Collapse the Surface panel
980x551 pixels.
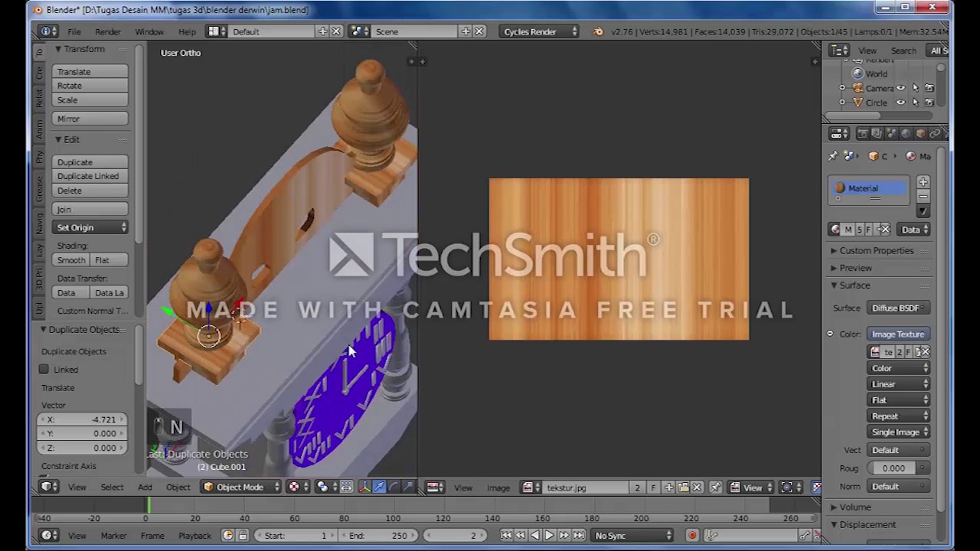point(854,285)
